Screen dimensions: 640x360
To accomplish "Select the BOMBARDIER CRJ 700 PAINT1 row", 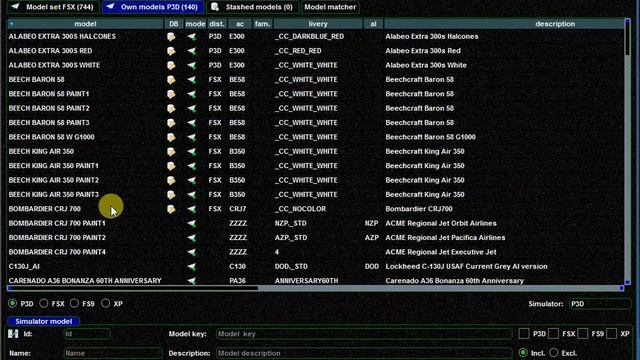I will 316,223.
